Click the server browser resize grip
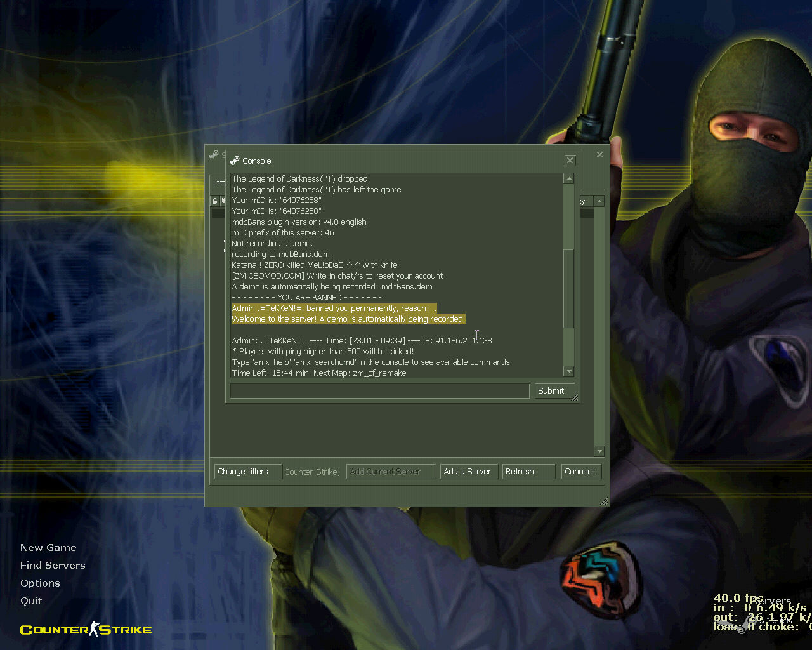Screen dimensions: 812x650 604,501
